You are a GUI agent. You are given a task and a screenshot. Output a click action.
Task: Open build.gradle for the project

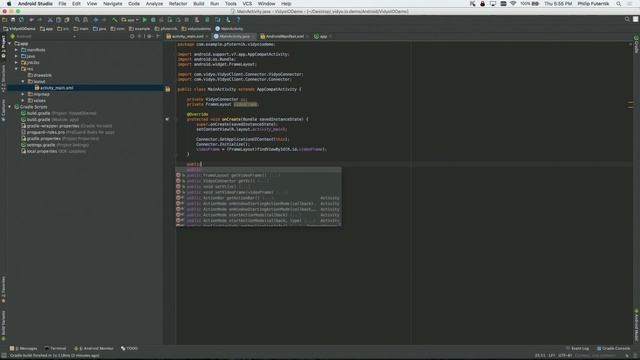tap(58, 113)
